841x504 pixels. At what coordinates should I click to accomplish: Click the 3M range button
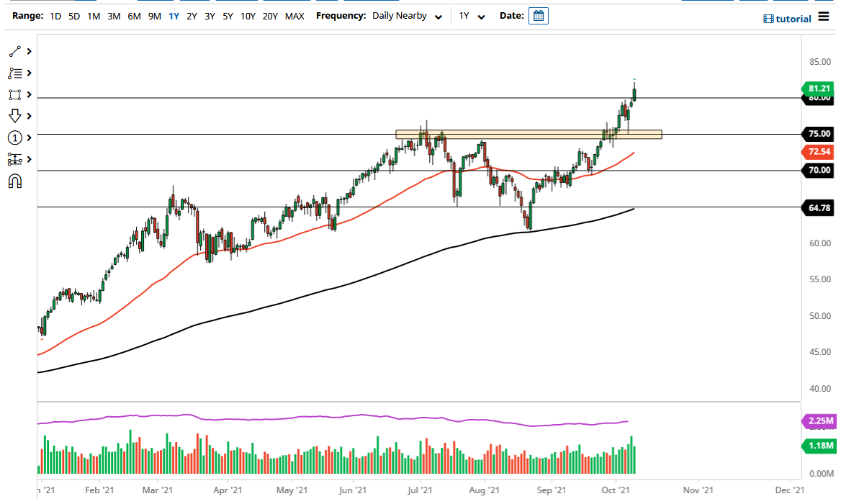[x=113, y=16]
